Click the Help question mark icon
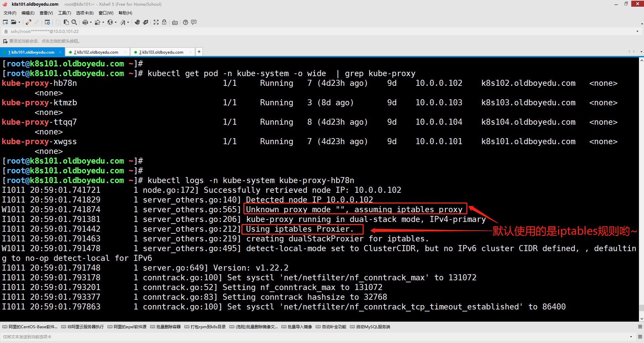Viewport: 644px width, 343px height. pos(185,22)
